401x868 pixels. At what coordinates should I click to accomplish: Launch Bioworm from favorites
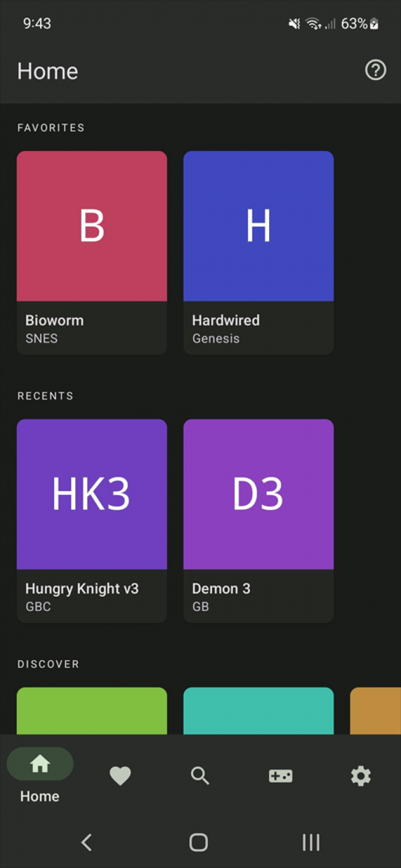tap(92, 226)
